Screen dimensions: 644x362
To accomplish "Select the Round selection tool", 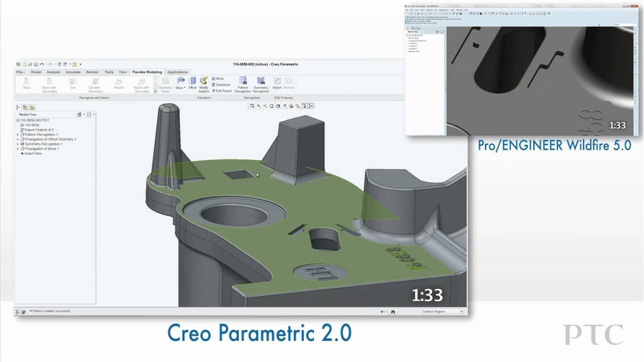I will click(x=119, y=83).
